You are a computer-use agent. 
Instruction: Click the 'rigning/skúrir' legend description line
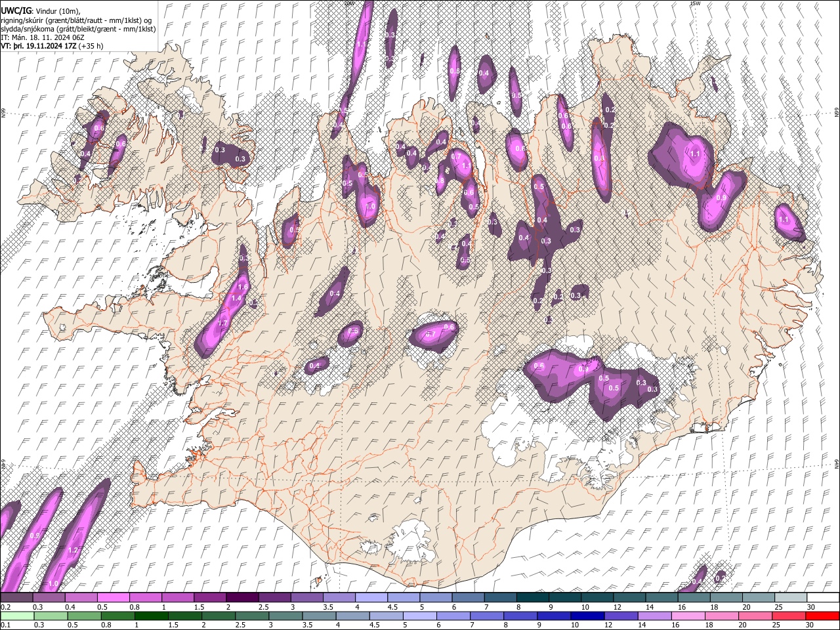[x=76, y=20]
